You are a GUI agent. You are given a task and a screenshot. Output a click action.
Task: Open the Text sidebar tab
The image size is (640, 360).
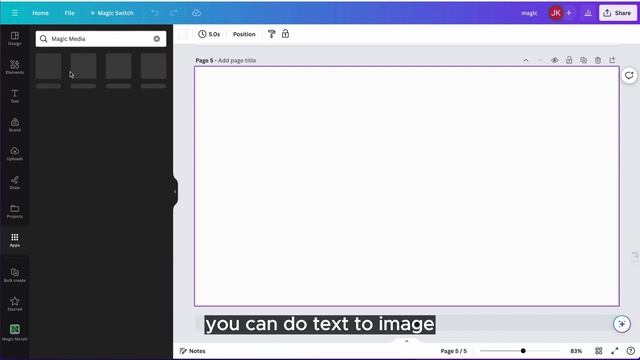(x=15, y=96)
